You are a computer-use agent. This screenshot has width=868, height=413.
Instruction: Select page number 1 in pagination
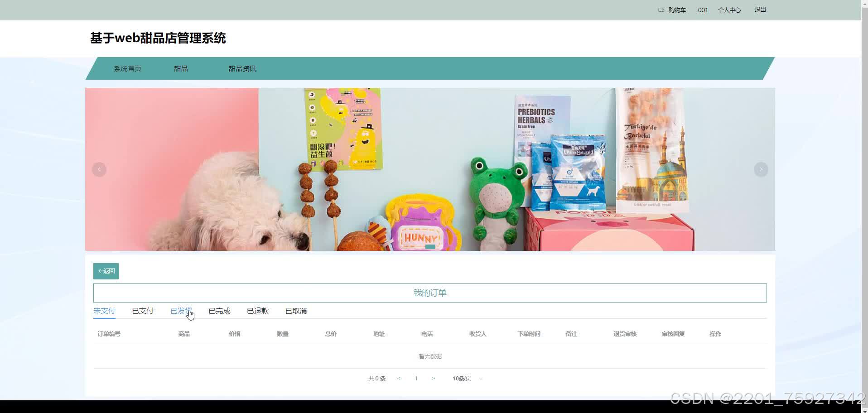416,379
